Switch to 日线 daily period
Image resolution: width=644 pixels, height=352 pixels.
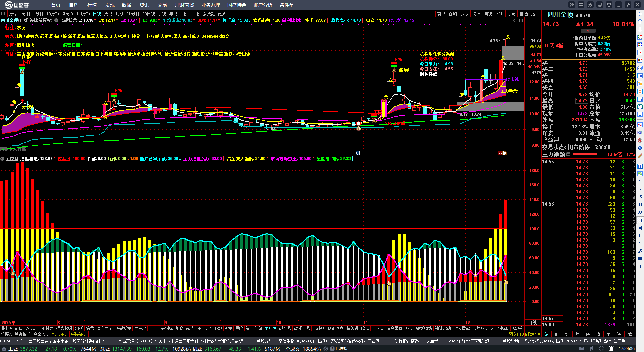[97, 14]
